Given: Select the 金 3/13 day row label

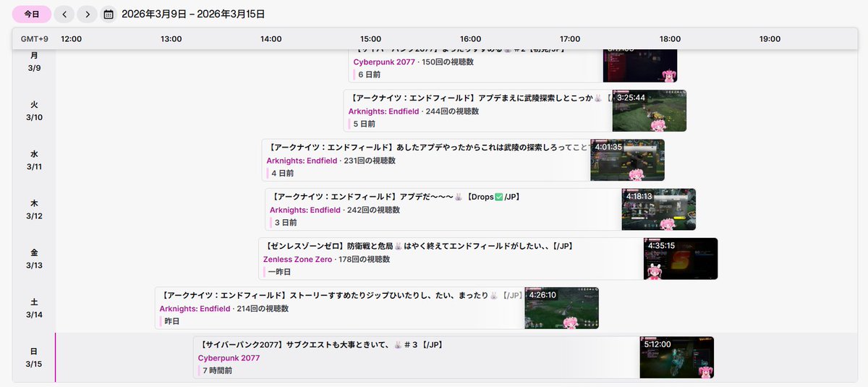Looking at the screenshot, I should (x=34, y=259).
